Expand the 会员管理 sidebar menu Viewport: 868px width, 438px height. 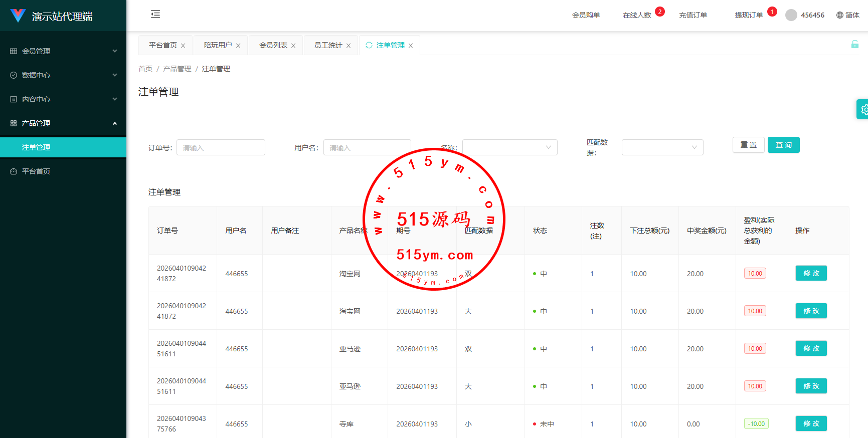pos(63,51)
